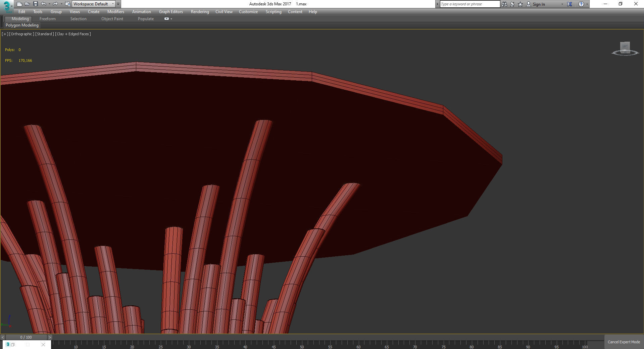Undo the last action with Undo arrow
The height and width of the screenshot is (349, 644).
[44, 4]
